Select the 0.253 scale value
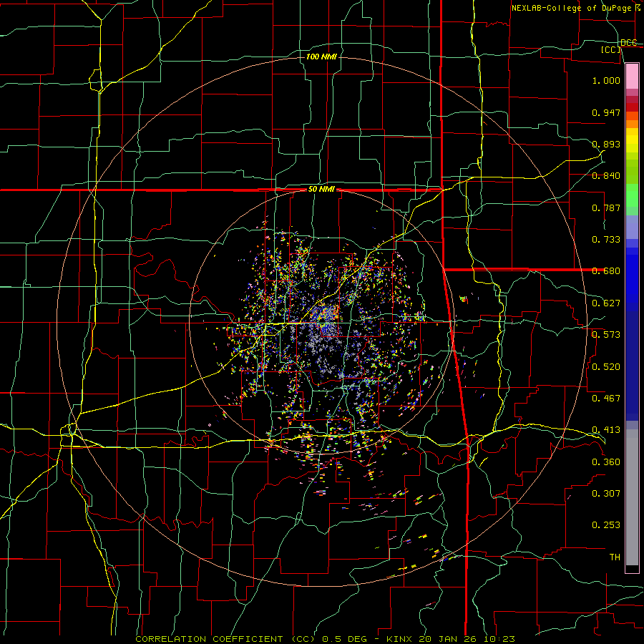 pyautogui.click(x=606, y=525)
